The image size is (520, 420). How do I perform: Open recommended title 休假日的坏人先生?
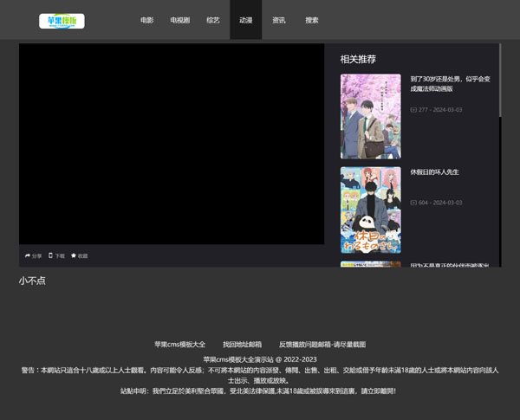point(434,172)
